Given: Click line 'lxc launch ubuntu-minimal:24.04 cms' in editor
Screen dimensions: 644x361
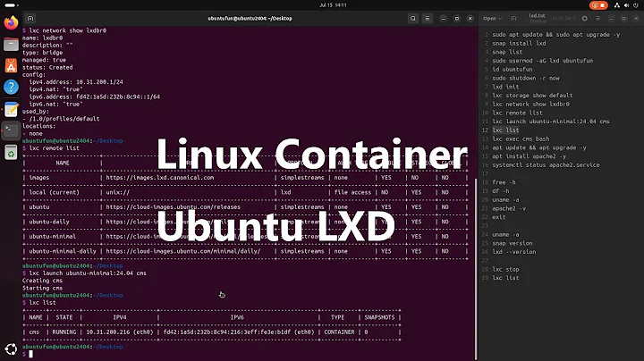Looking at the screenshot, I should click(x=551, y=122).
